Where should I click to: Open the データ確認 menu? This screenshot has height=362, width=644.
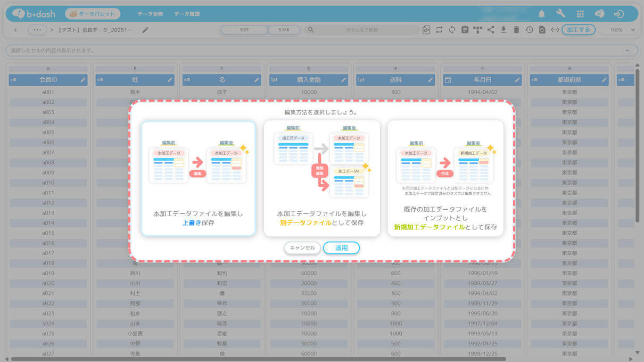click(187, 14)
